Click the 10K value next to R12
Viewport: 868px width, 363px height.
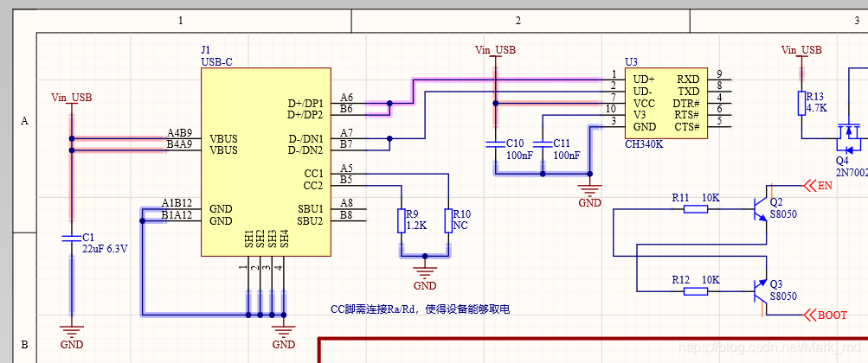(710, 279)
